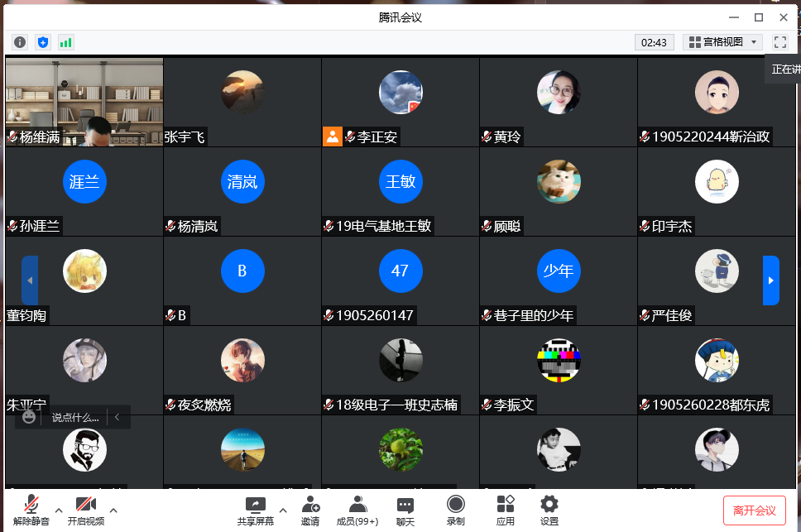Turn on camera (开启视频)
The width and height of the screenshot is (801, 532).
click(x=86, y=510)
